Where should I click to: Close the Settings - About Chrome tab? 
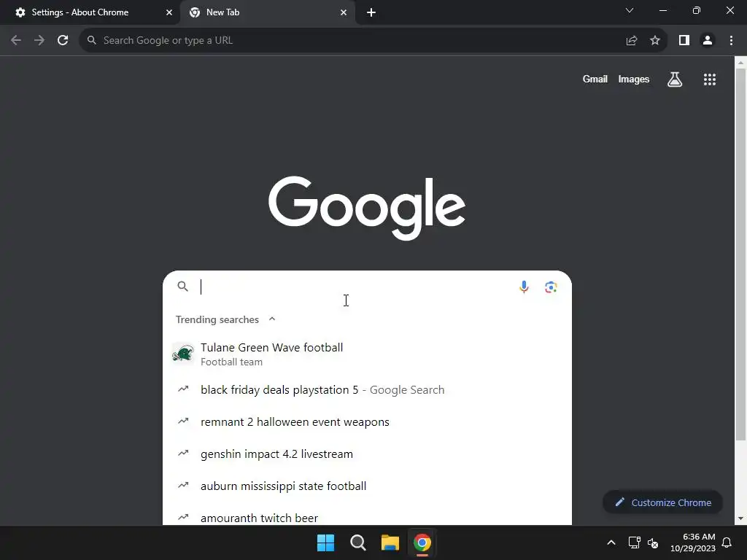pyautogui.click(x=169, y=12)
